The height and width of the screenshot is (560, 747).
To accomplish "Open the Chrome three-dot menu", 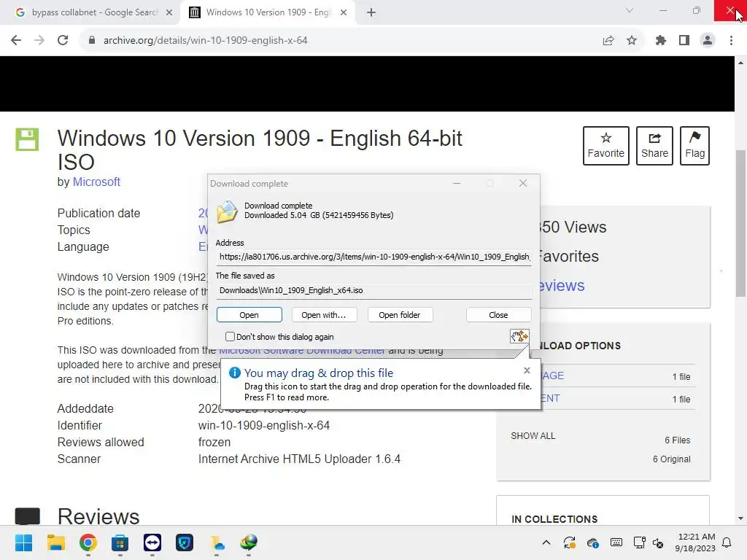I will [x=731, y=41].
